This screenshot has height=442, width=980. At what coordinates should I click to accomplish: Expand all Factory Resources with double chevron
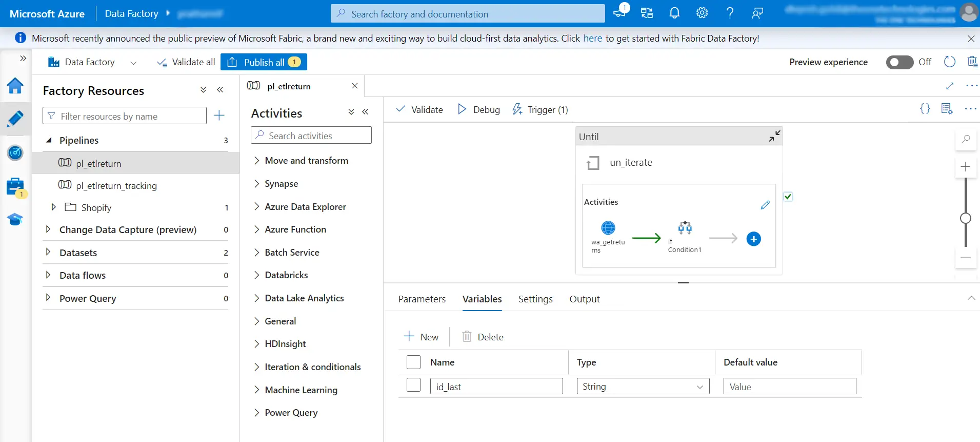(203, 90)
